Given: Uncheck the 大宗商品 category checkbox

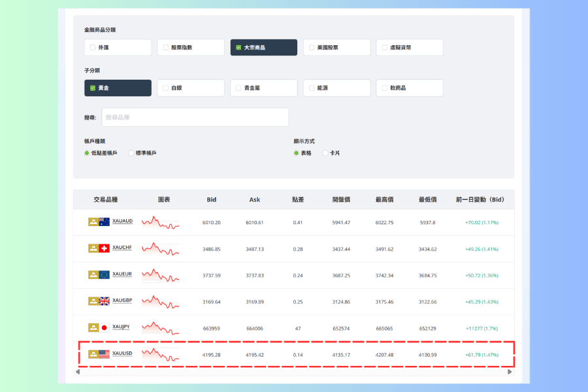Looking at the screenshot, I should [x=238, y=48].
